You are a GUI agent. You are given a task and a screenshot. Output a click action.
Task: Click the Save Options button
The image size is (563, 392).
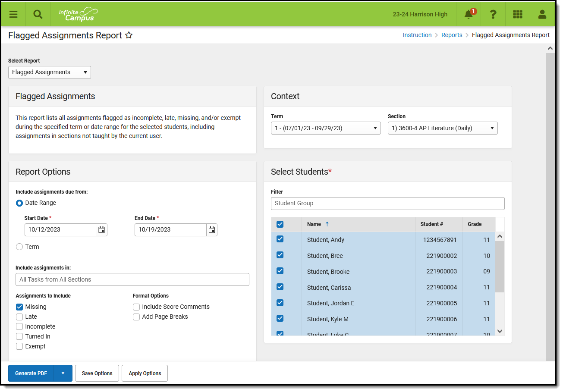97,373
